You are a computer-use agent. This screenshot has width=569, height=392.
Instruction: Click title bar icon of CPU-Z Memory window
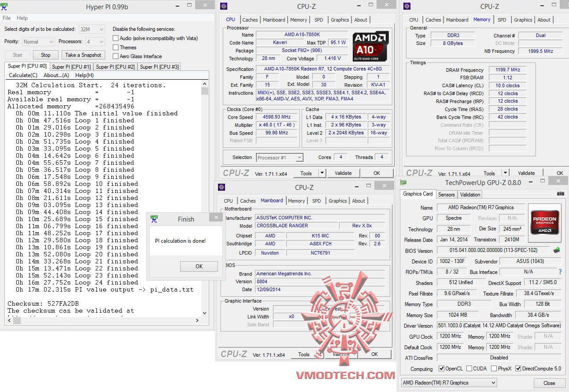tap(407, 6)
